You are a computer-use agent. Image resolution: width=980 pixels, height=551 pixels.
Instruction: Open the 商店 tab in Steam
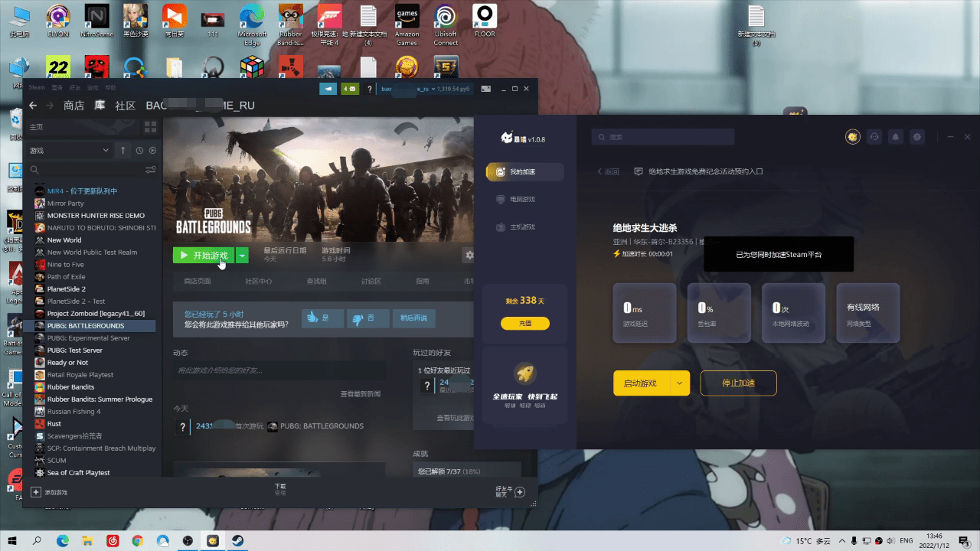(x=73, y=106)
